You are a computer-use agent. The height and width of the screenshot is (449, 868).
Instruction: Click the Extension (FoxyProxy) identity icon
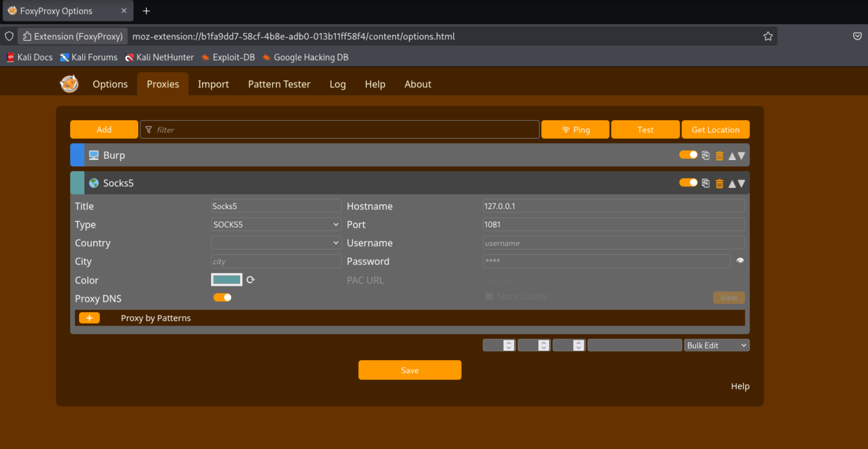tap(73, 36)
